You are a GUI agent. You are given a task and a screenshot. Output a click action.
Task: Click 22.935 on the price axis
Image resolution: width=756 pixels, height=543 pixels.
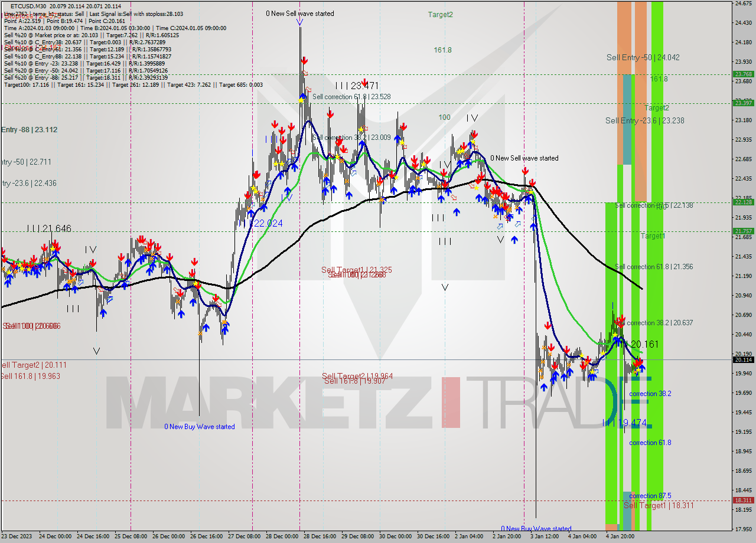(743, 140)
